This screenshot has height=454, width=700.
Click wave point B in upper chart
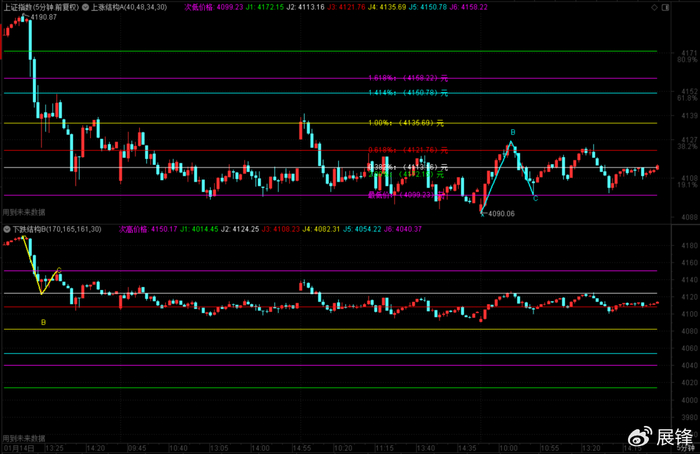(512, 133)
